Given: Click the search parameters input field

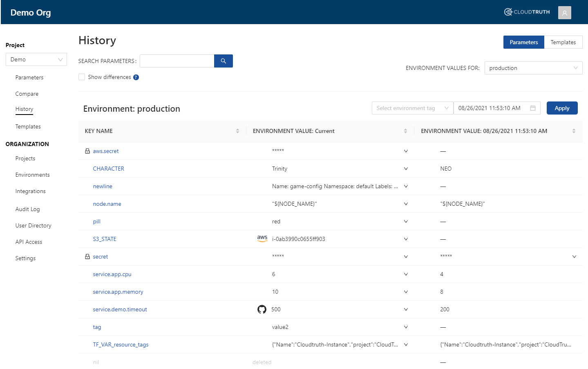Looking at the screenshot, I should 177,61.
